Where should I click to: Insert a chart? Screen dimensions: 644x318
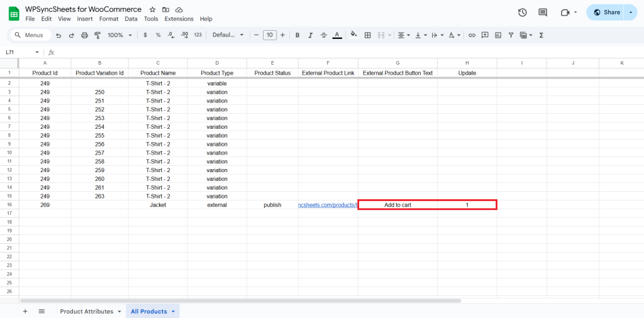tap(498, 35)
